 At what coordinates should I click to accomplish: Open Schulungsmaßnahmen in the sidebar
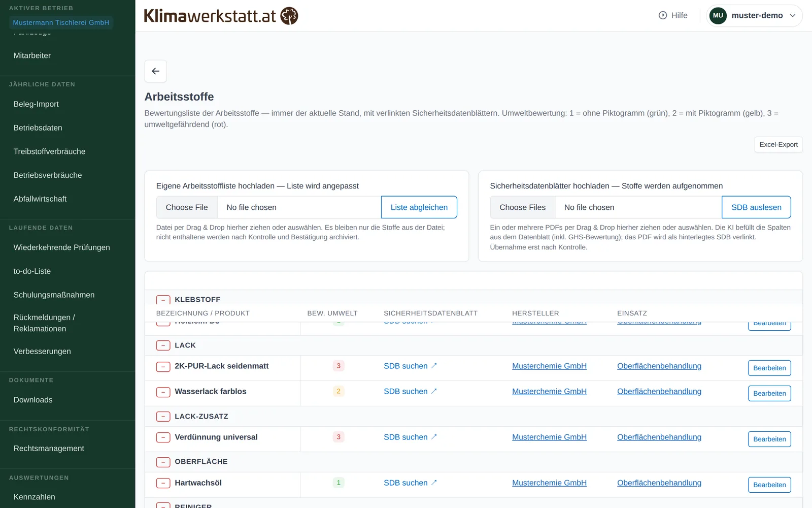click(54, 295)
